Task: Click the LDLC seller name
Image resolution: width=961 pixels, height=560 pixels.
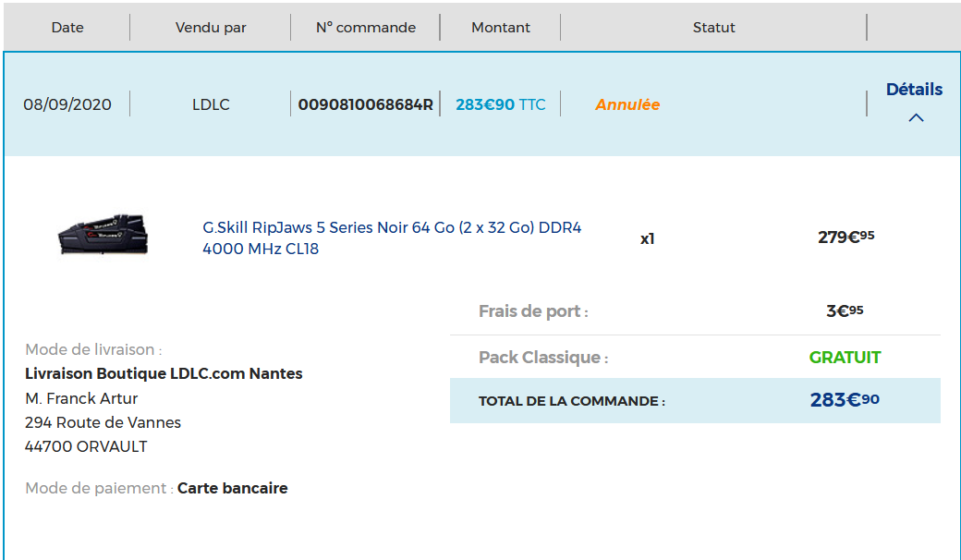Action: (x=211, y=104)
